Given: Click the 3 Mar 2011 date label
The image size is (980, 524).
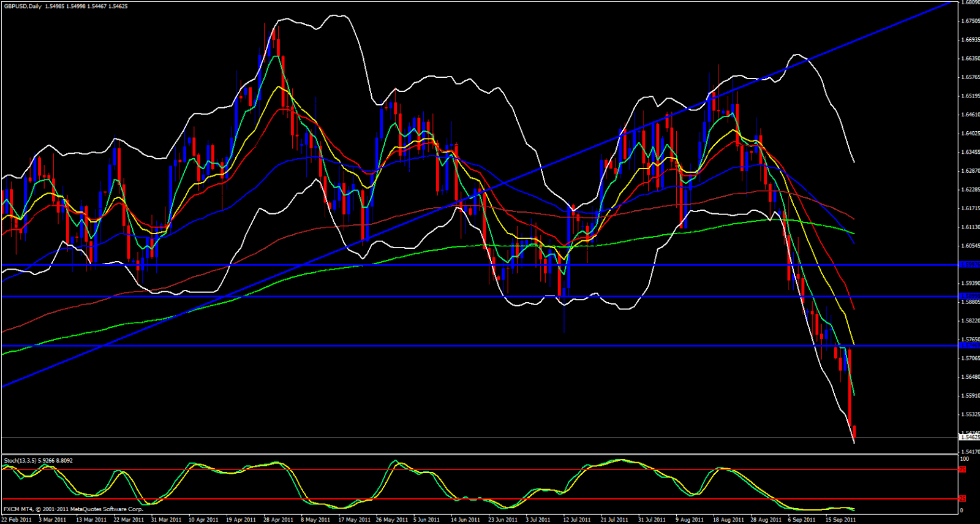Looking at the screenshot, I should [53, 520].
